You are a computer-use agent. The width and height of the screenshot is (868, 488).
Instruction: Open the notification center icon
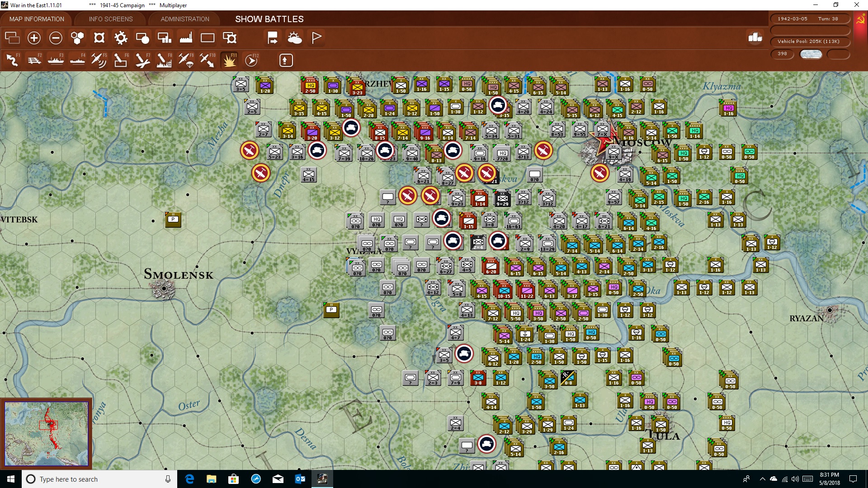tap(853, 479)
